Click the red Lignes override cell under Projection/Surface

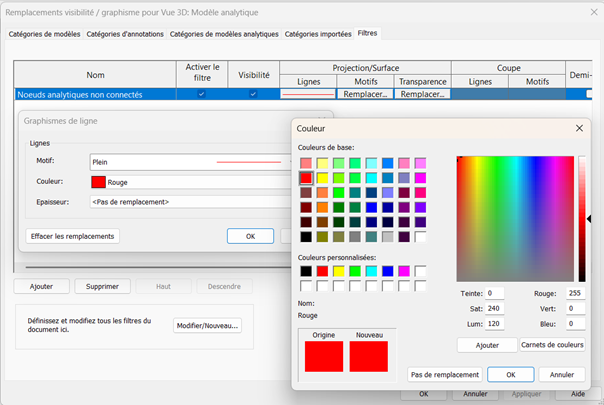(x=308, y=94)
